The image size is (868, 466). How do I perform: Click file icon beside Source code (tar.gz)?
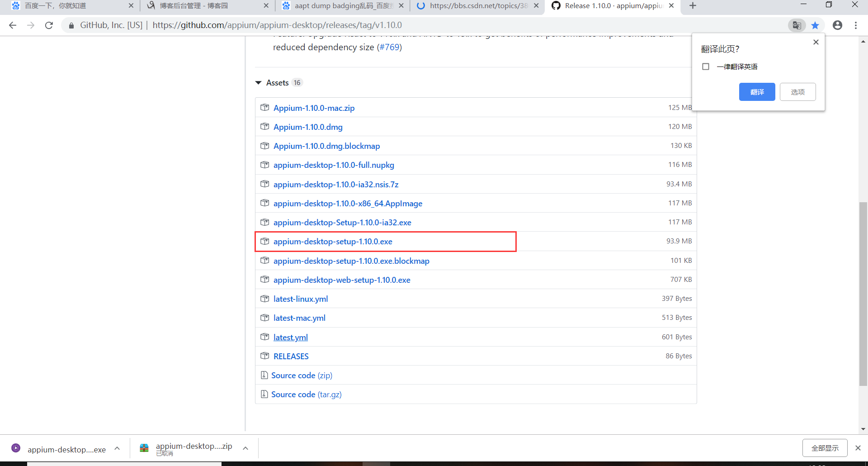(264, 394)
